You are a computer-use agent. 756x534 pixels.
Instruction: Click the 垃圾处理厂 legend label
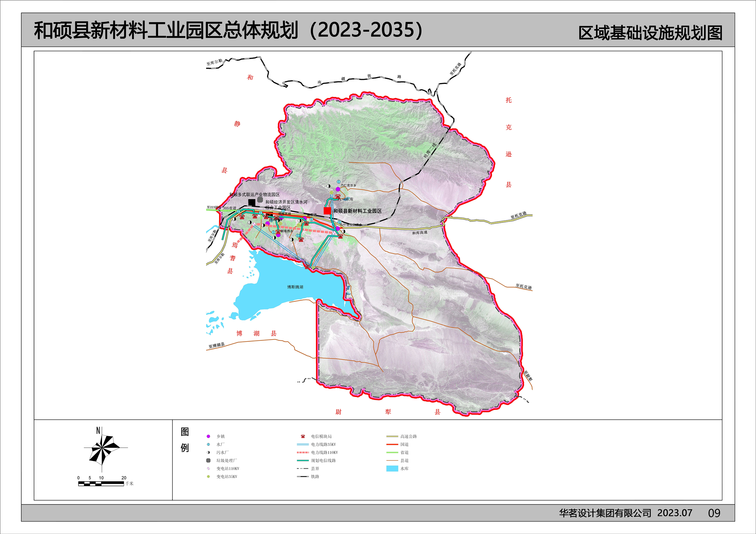pyautogui.click(x=227, y=460)
